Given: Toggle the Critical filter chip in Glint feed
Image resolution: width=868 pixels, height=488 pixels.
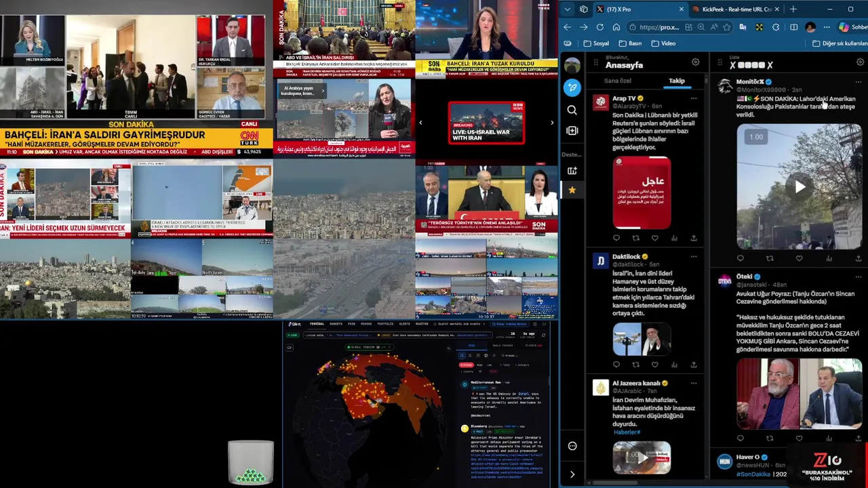Looking at the screenshot, I should pyautogui.click(x=466, y=365).
